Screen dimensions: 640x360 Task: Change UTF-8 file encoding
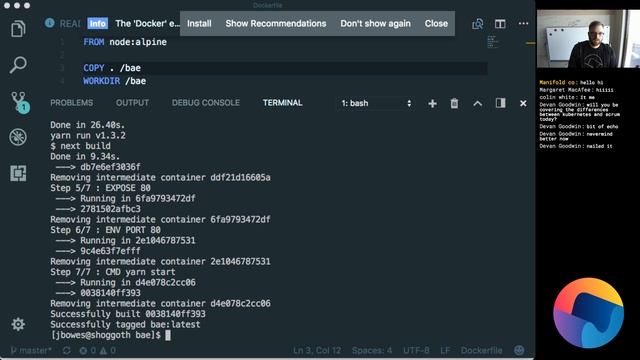416,350
